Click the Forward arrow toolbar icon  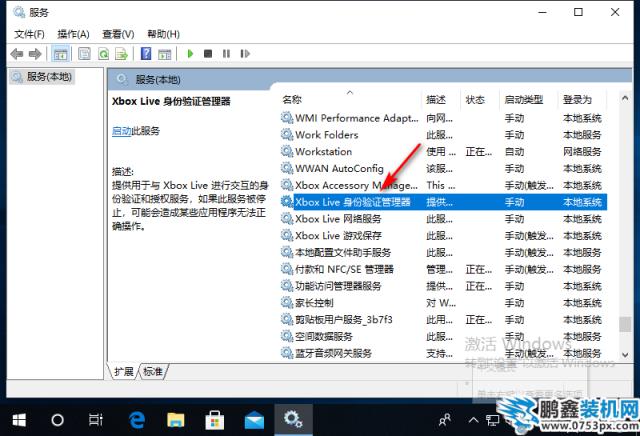point(35,54)
